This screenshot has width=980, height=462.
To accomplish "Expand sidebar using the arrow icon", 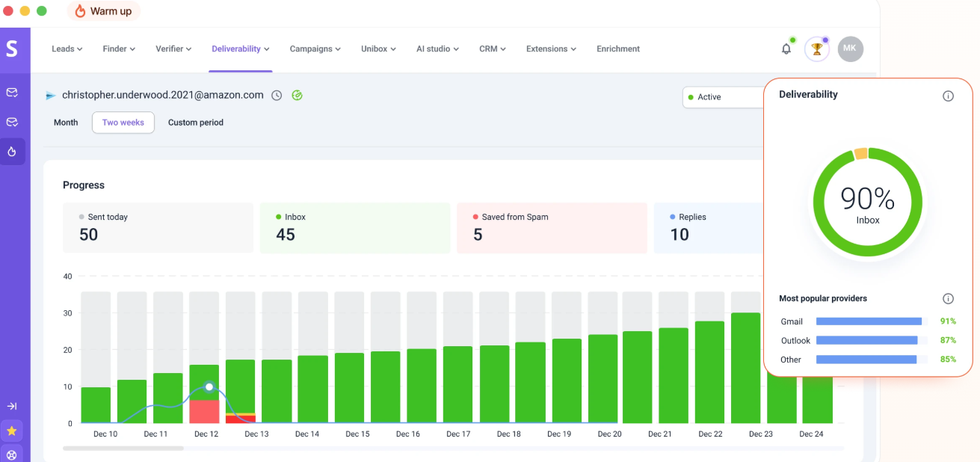I will [12, 406].
